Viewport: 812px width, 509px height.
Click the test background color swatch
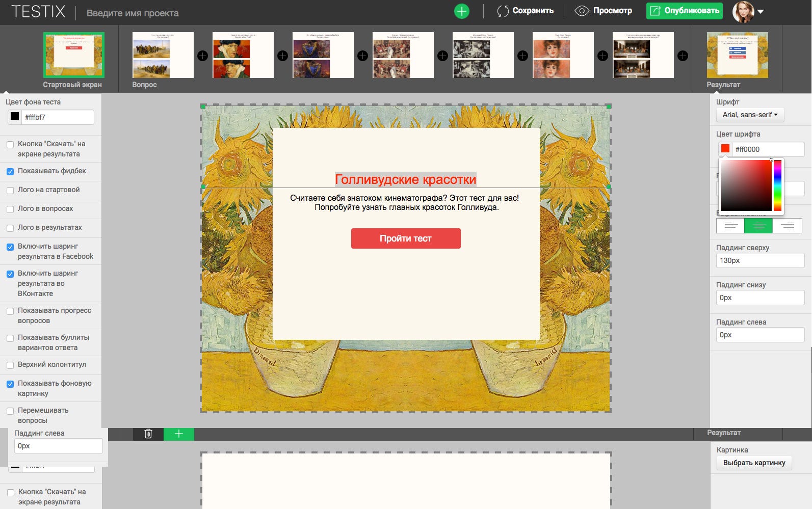pos(15,117)
